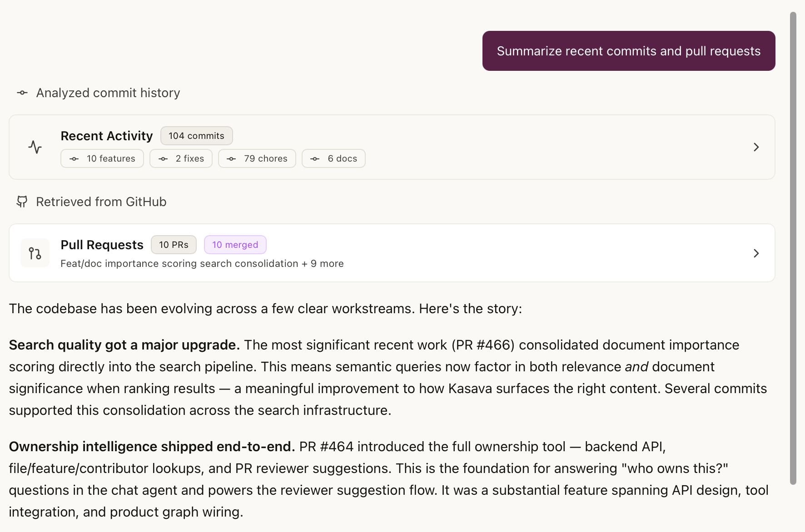Click the commit icon in the 2 fixes badge
The image size is (805, 532).
click(163, 158)
